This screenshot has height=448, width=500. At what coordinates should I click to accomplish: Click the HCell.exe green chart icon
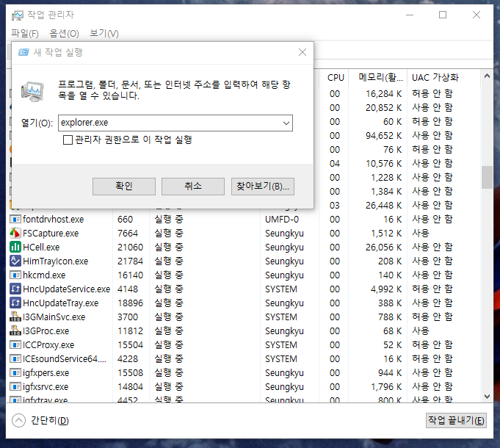(x=15, y=247)
